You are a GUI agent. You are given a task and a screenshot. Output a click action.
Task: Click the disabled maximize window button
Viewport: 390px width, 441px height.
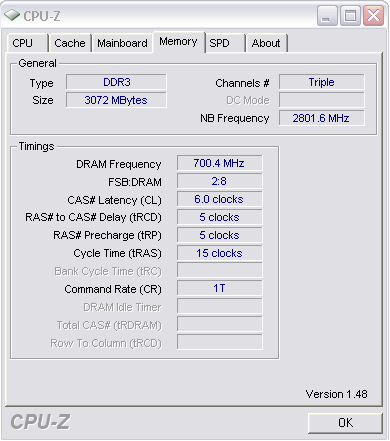pos(350,16)
